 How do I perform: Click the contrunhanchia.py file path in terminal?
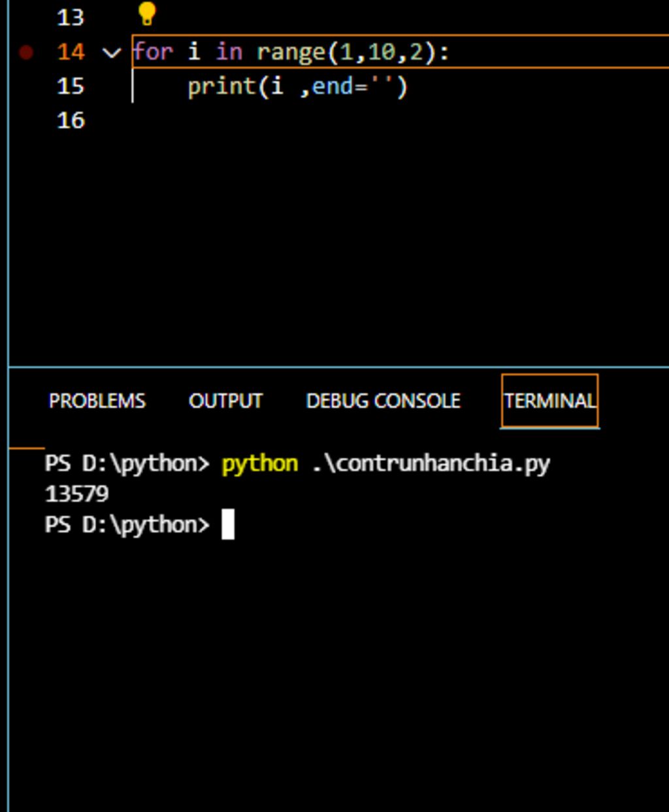pyautogui.click(x=431, y=464)
